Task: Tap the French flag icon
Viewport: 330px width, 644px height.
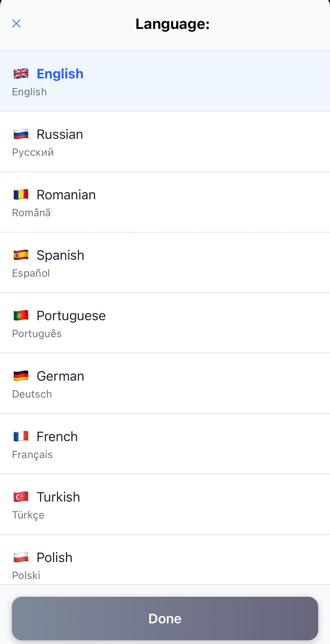Action: tap(21, 436)
